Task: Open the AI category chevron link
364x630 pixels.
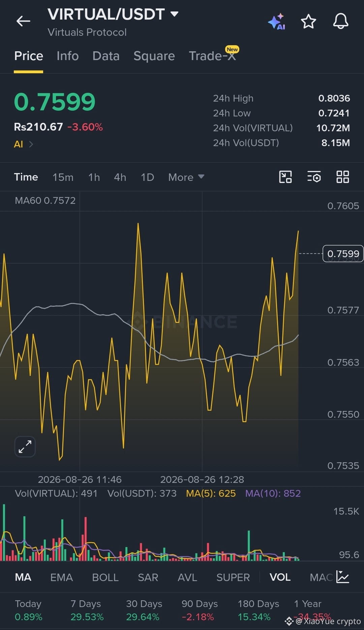Action: click(23, 144)
